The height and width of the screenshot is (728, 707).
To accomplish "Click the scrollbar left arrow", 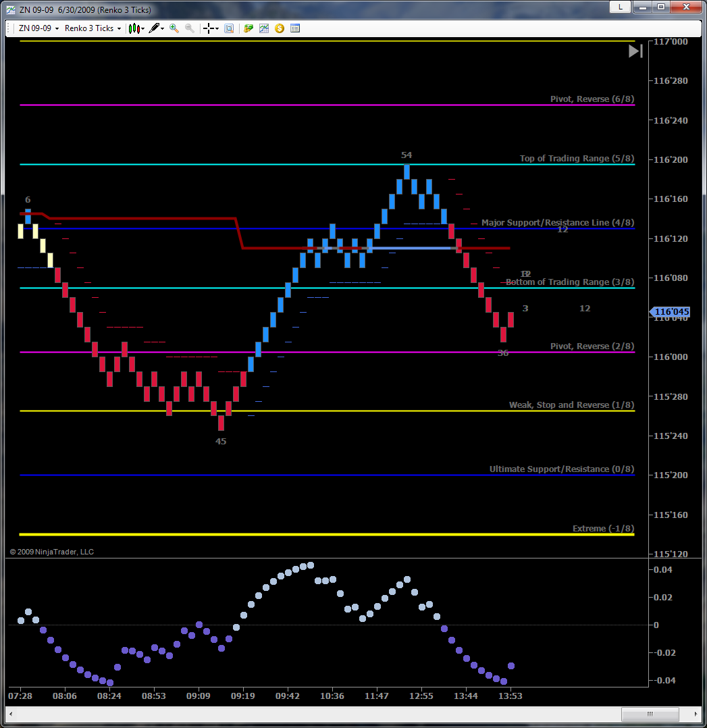I will pos(11,714).
